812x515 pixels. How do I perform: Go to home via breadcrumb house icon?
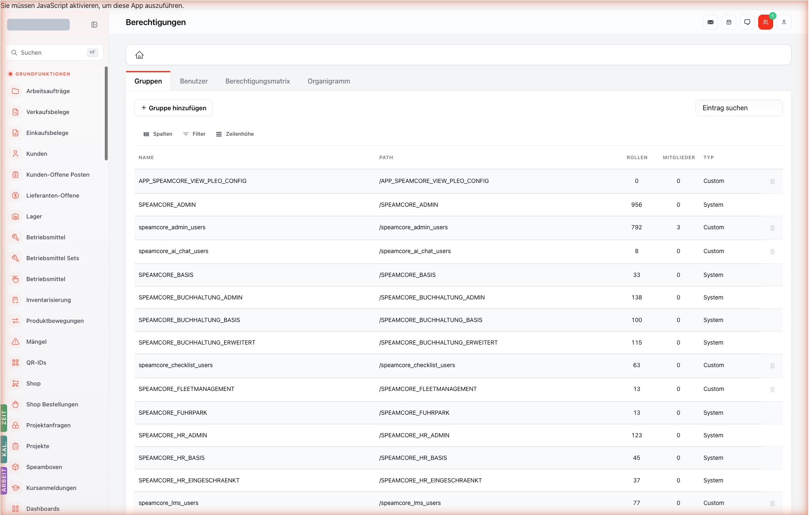point(139,55)
